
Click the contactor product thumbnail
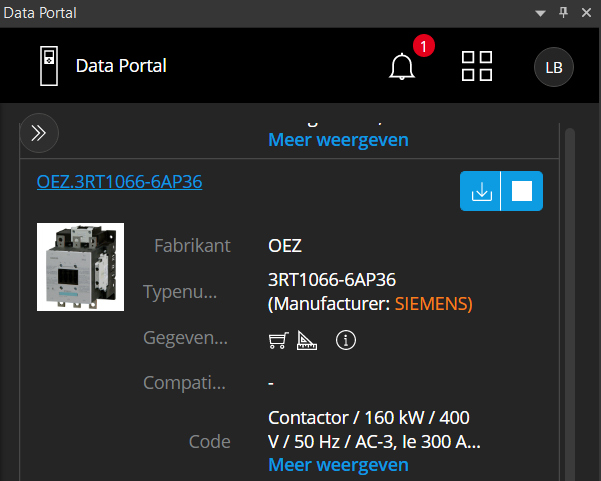click(x=80, y=266)
